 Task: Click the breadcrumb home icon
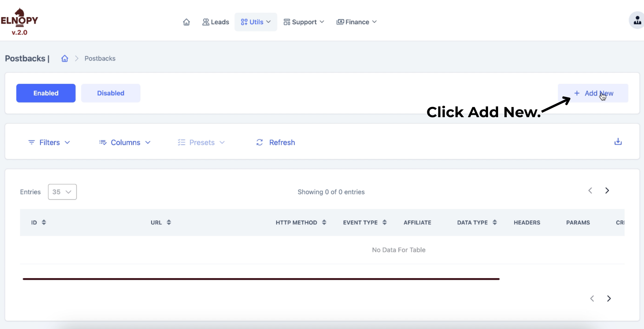click(65, 59)
